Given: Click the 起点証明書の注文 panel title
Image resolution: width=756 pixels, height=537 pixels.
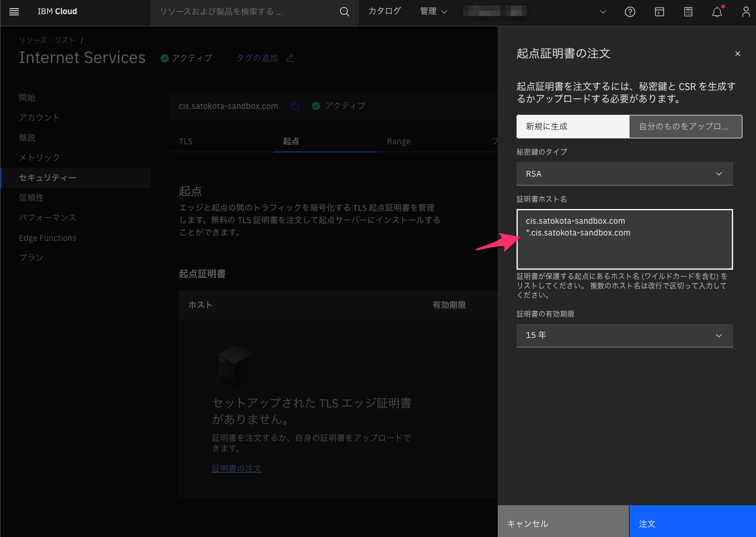Looking at the screenshot, I should coord(564,54).
